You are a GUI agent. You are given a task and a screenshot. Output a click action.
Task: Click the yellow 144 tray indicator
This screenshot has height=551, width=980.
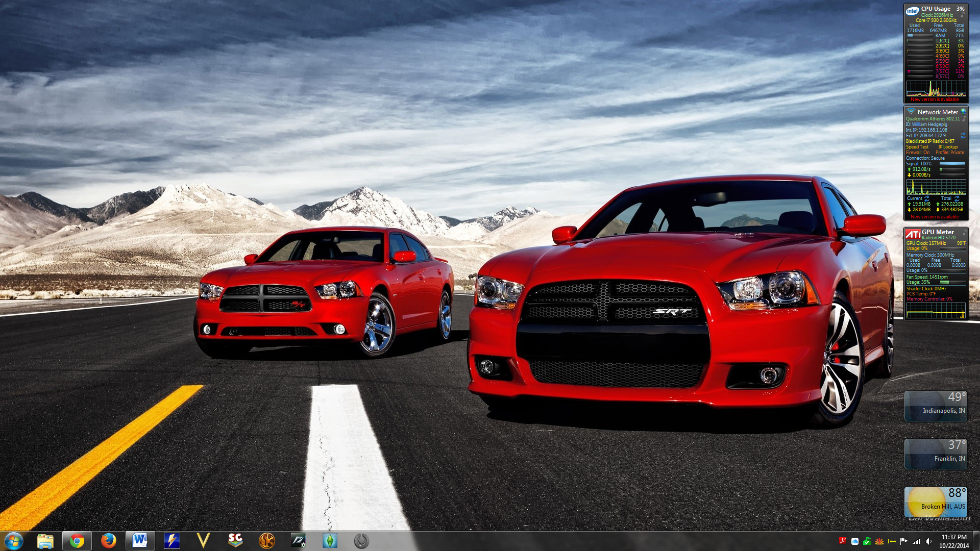892,541
